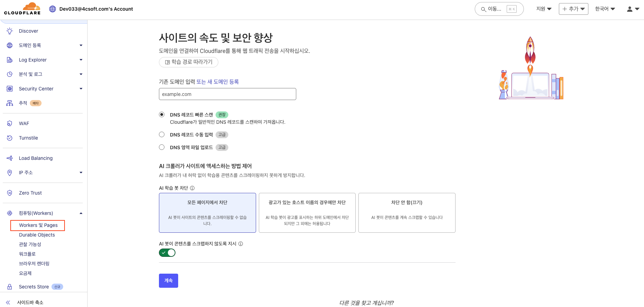Image resolution: width=644 pixels, height=307 pixels.
Task: Click the 계속 button
Action: 169,281
